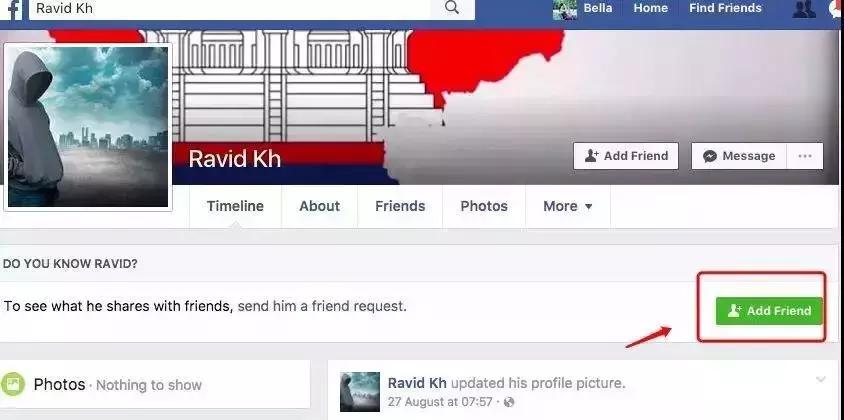The image size is (844, 420).
Task: Expand the More dropdown tab
Action: pyautogui.click(x=568, y=206)
